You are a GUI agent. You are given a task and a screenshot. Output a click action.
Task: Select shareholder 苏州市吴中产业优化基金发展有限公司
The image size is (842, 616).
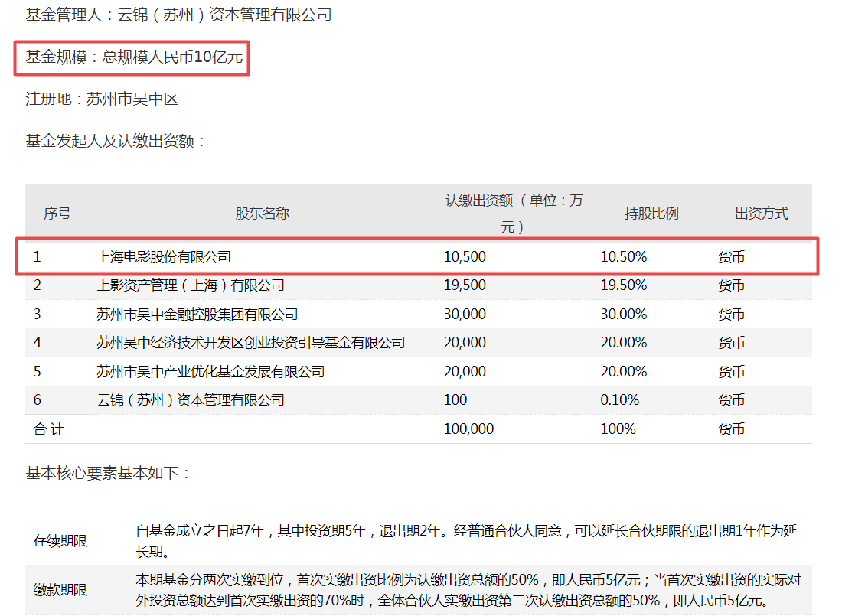tap(210, 372)
